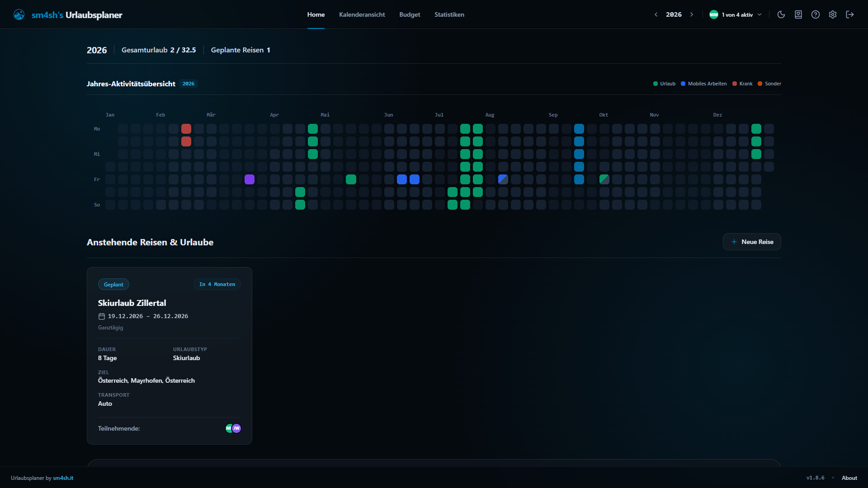Image resolution: width=868 pixels, height=488 pixels.
Task: Follow the sm4sh.it footer link
Action: pos(63,478)
